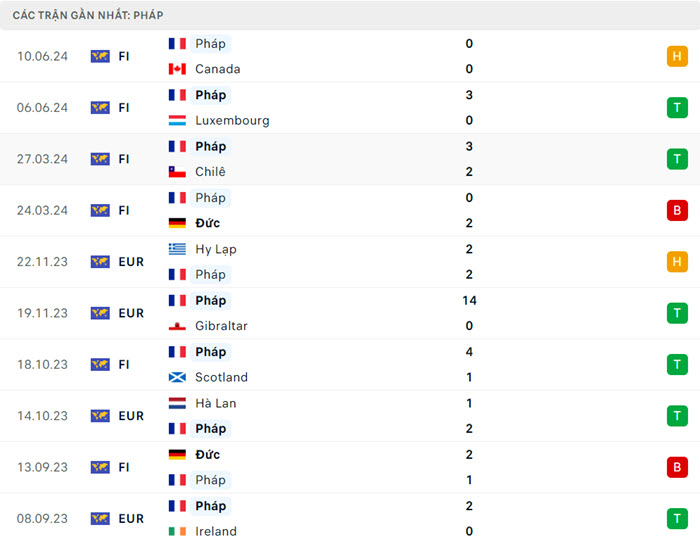Click the orange H badge for the Canada match
Viewport: 700px width, 544px height.
pos(677,56)
